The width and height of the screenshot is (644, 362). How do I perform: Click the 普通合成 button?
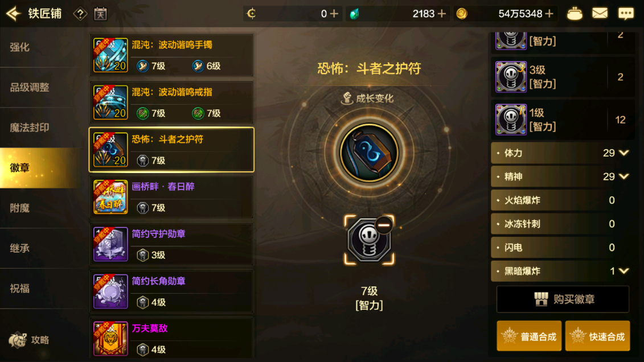[x=529, y=336]
